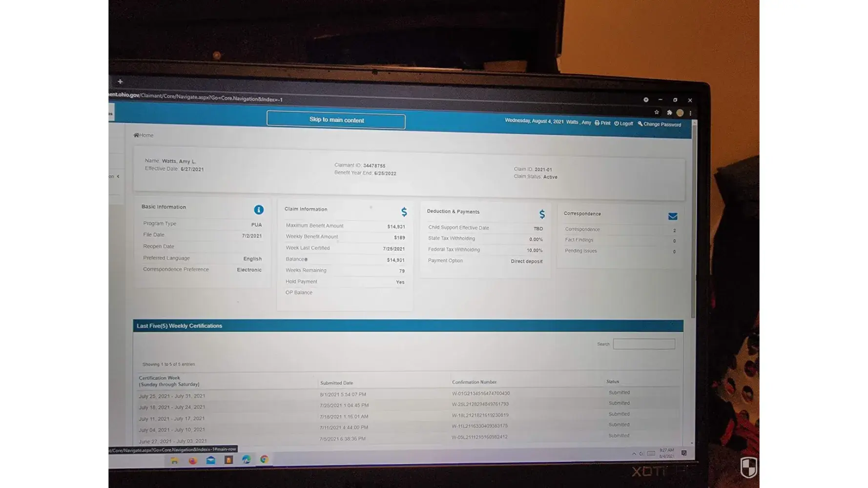Click the 7/18/2021 1:16:01 AM submitted date
This screenshot has height=488, width=868.
coord(344,417)
